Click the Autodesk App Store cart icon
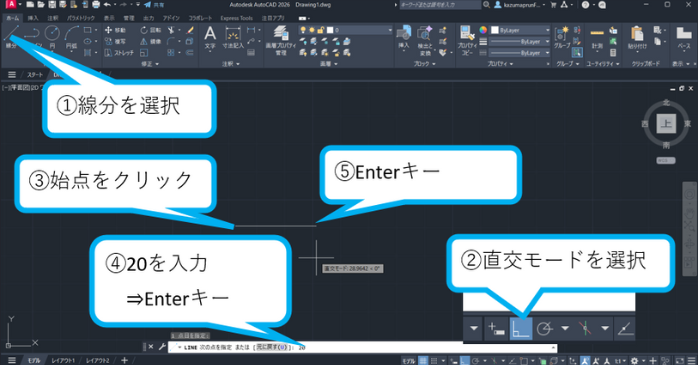The height and width of the screenshot is (365, 698). (x=553, y=4)
